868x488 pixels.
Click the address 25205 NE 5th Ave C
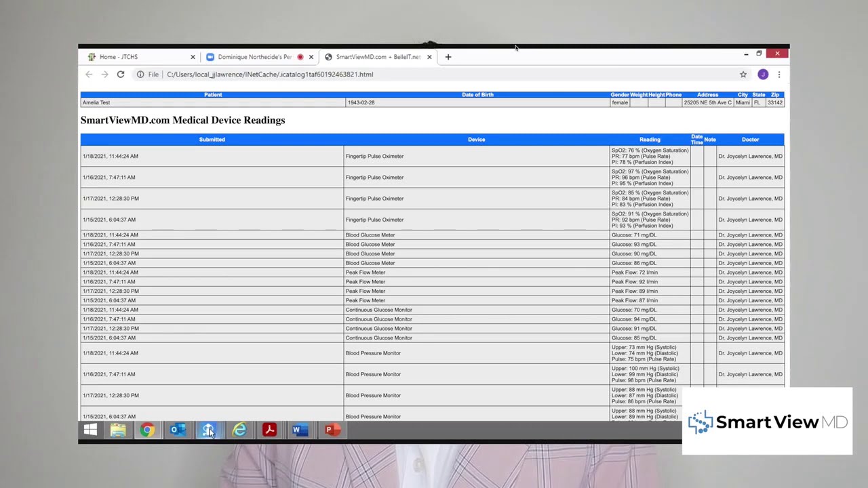click(x=708, y=103)
